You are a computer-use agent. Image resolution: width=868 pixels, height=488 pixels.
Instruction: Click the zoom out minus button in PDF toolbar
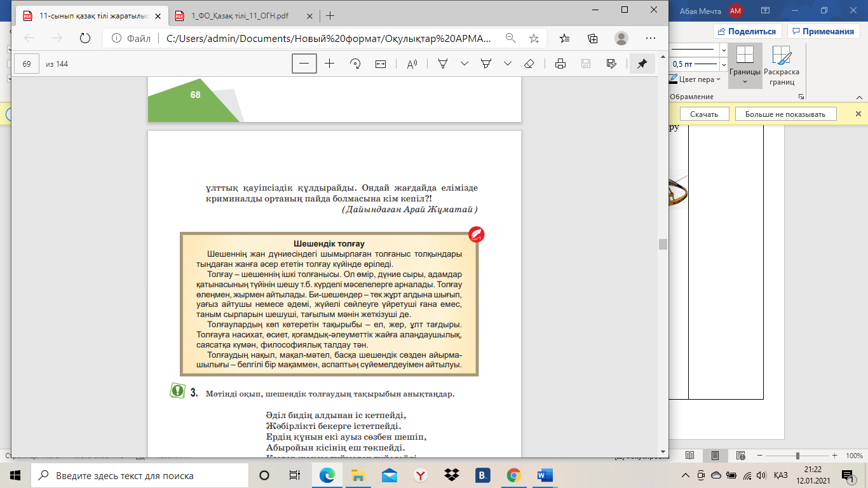[304, 64]
